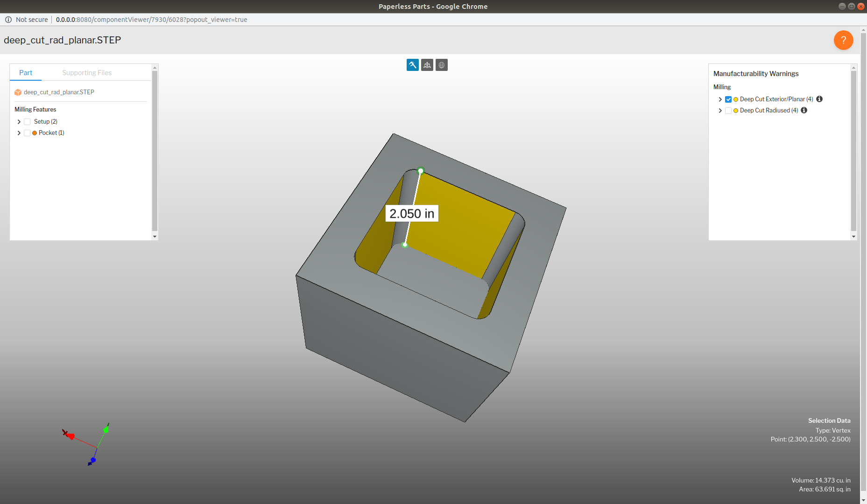Check the Setup (2) checkbox
The image size is (867, 504).
[x=27, y=122]
